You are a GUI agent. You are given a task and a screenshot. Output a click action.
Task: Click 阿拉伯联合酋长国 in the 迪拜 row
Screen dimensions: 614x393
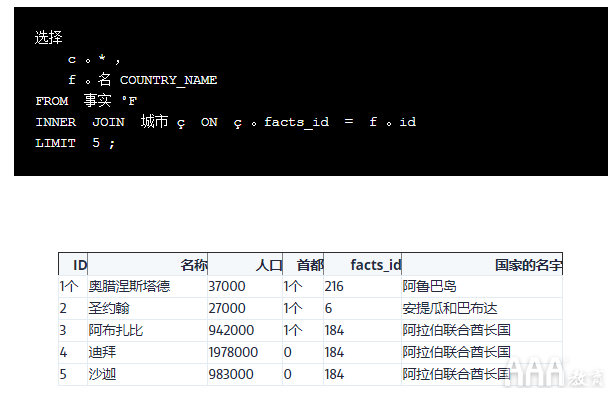[457, 352]
